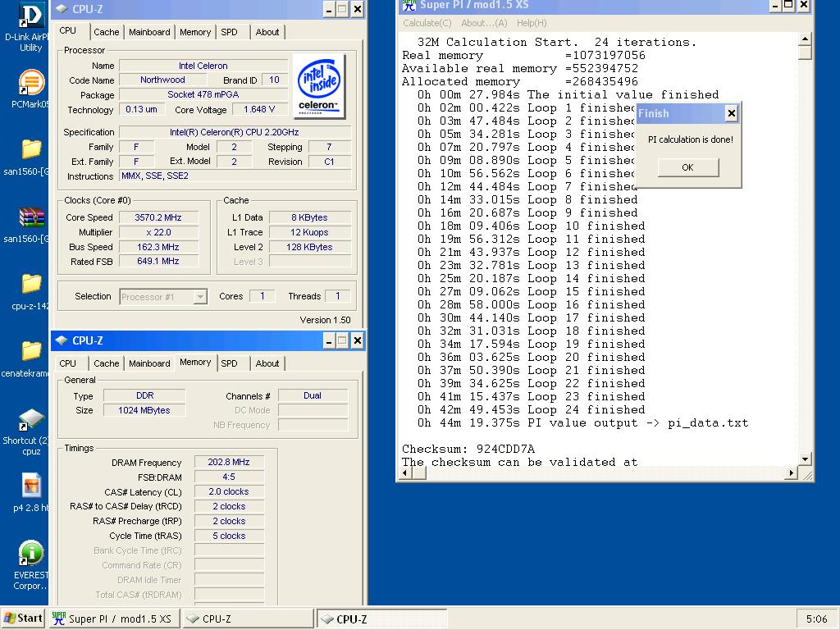The height and width of the screenshot is (630, 840).
Task: Open SPD tab in lower CPU-Z
Action: [230, 363]
